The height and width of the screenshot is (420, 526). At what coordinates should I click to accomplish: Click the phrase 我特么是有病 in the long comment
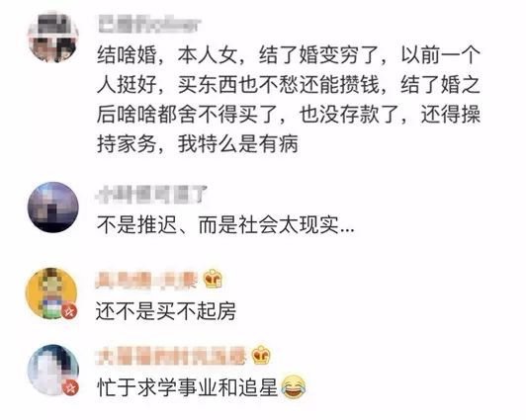pos(238,144)
